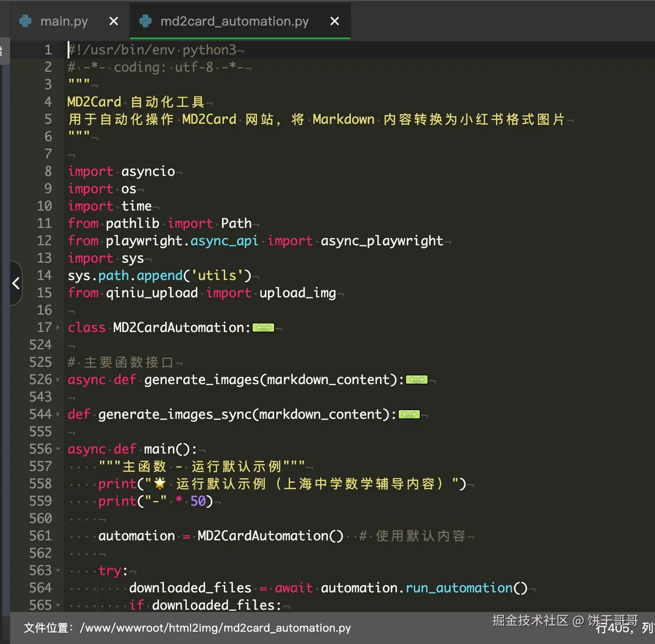Collapse the try block at line 563
Viewport: 655px width, 644px height.
tap(58, 571)
